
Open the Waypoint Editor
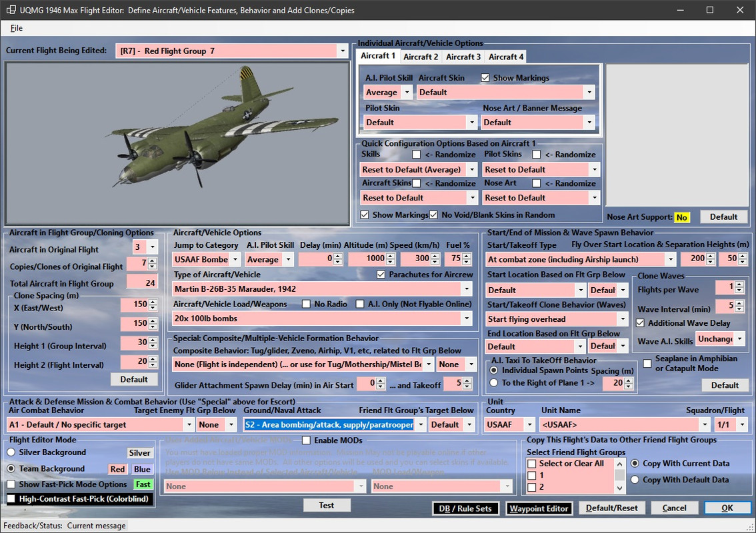(x=539, y=508)
